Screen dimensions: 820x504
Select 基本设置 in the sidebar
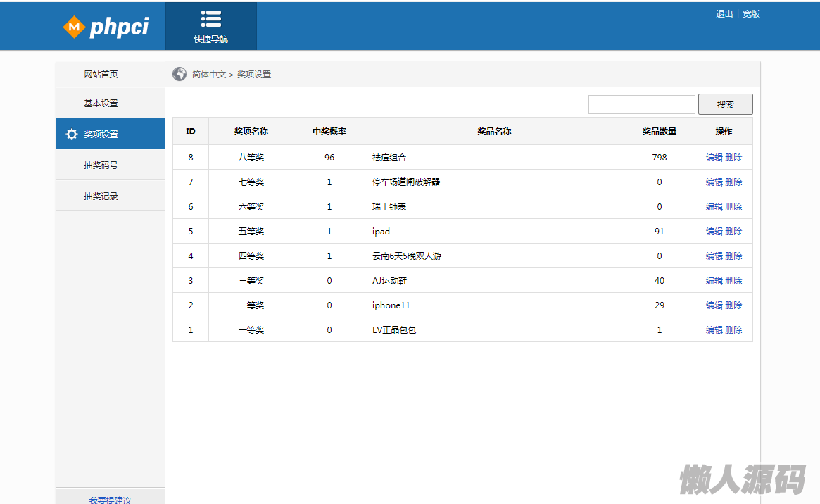point(101,103)
